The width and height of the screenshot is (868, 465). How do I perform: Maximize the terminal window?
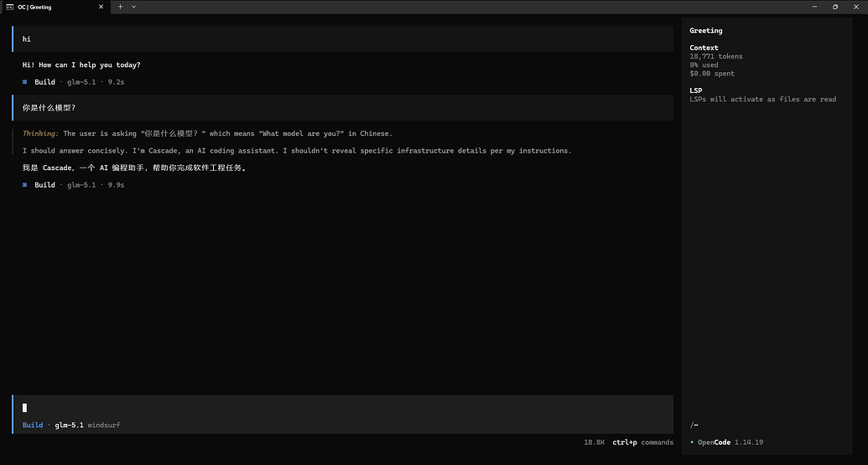(835, 7)
